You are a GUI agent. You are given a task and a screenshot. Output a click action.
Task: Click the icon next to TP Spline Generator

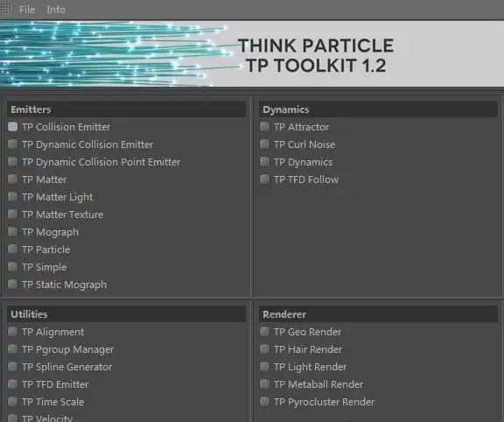pyautogui.click(x=12, y=366)
